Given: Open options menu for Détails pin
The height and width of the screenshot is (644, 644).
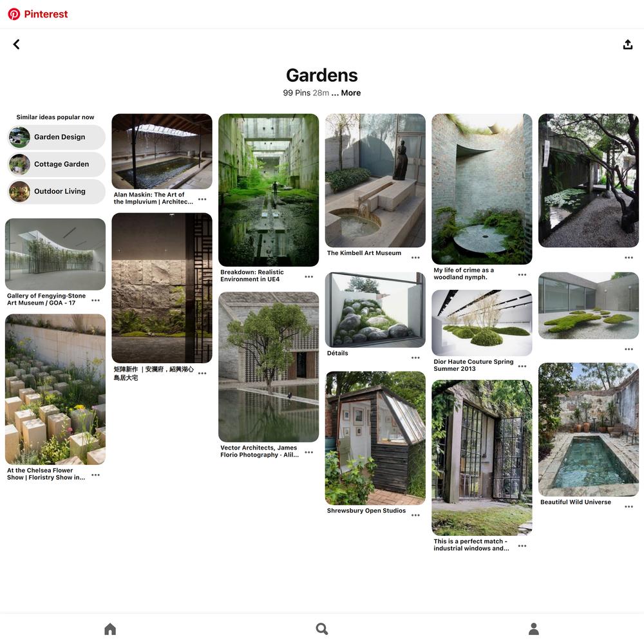Looking at the screenshot, I should click(415, 357).
